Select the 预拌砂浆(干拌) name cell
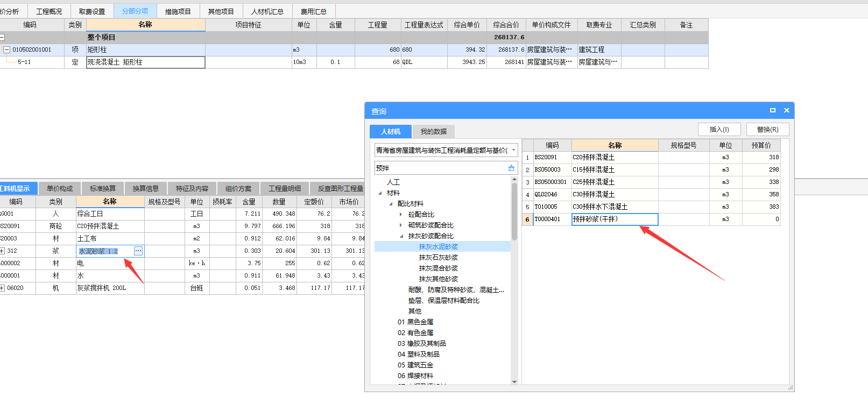 tap(615, 219)
